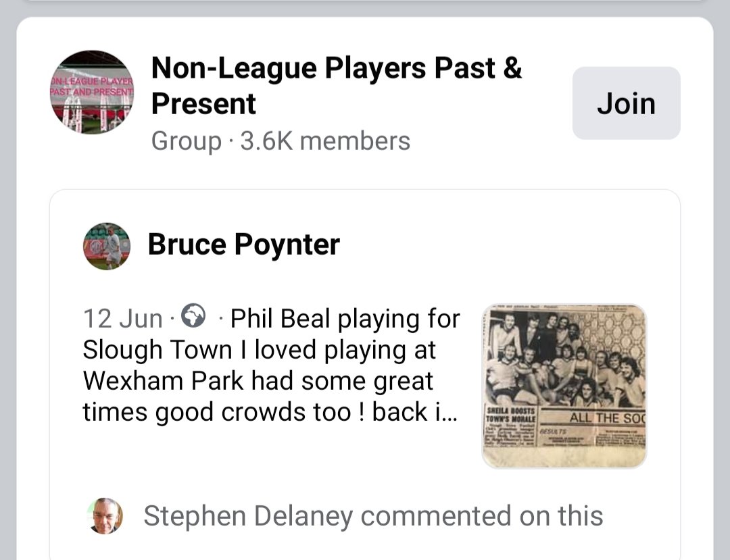730x560 pixels.
Task: Click Stephen Delaney commented on this
Action: (373, 516)
